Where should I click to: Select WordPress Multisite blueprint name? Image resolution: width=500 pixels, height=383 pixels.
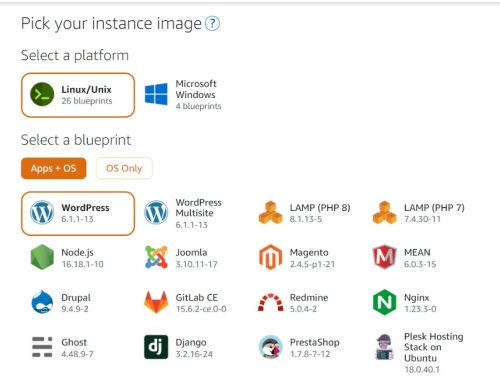[198, 208]
